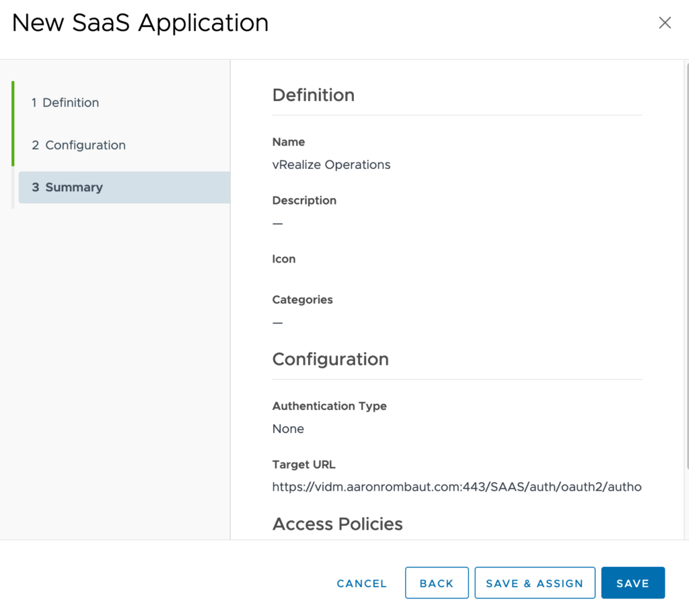
Task: Click the Description field label
Action: [304, 201]
